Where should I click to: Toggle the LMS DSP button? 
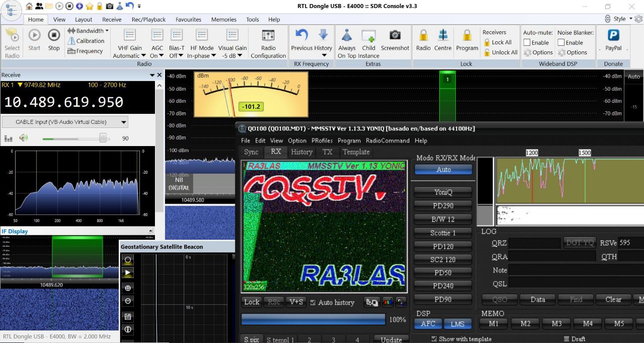[x=458, y=324]
